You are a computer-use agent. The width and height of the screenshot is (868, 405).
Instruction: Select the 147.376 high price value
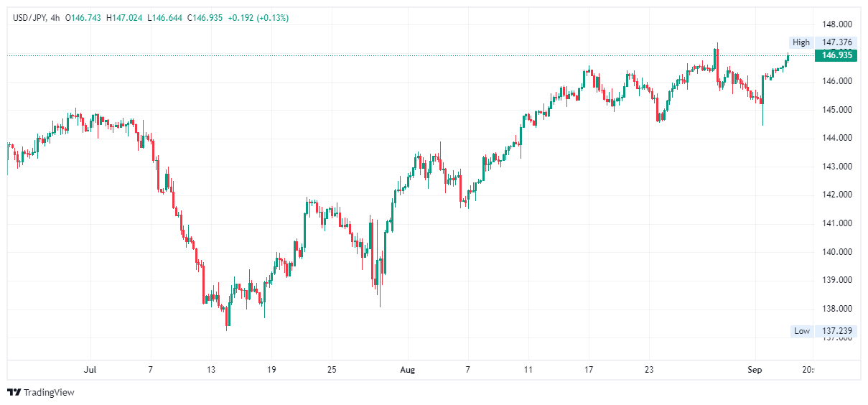[836, 42]
